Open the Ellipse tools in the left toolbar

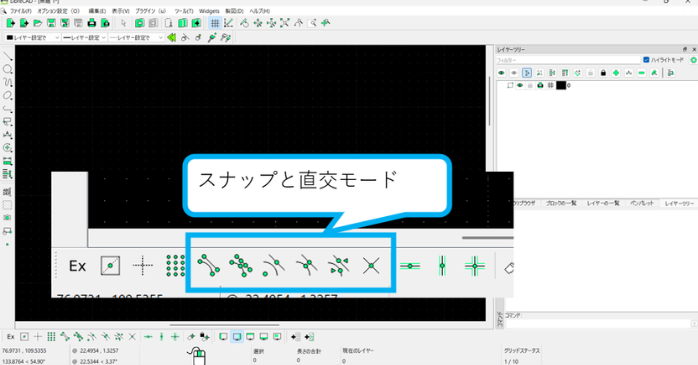pos(8,96)
